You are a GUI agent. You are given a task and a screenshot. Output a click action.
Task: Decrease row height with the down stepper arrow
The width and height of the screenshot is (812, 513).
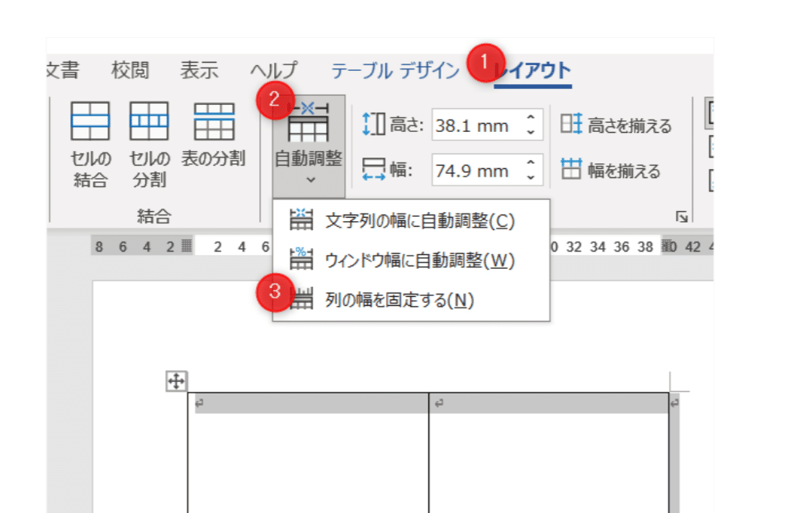(x=531, y=133)
